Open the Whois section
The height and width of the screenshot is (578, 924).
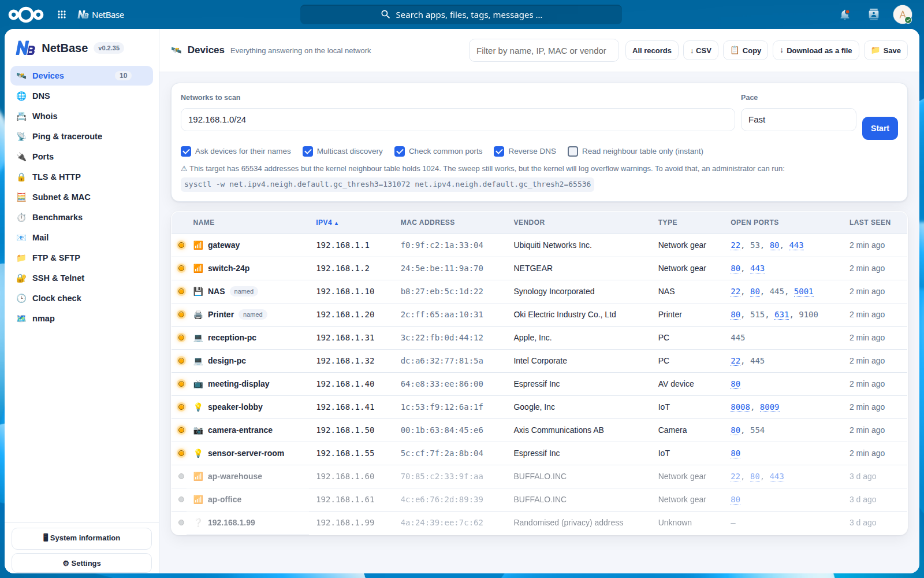[81, 116]
